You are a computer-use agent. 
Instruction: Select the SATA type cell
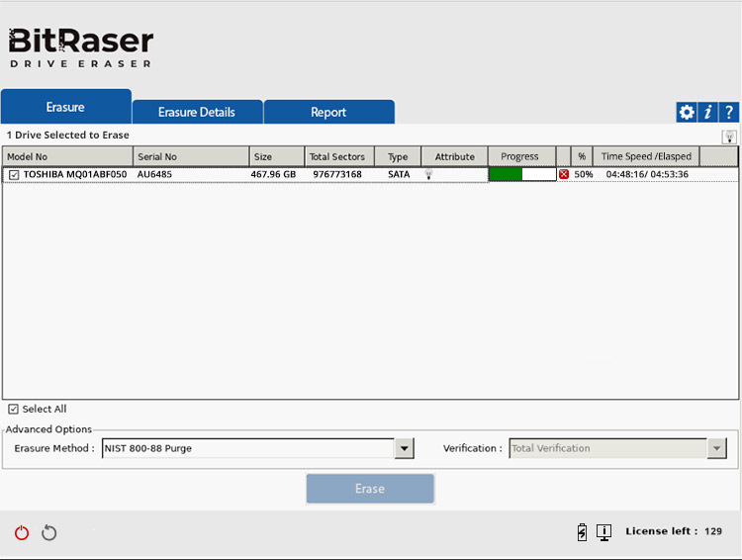399,174
